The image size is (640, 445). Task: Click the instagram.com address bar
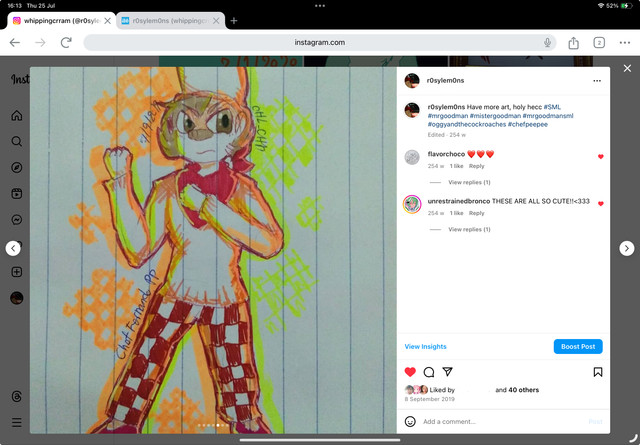(320, 42)
